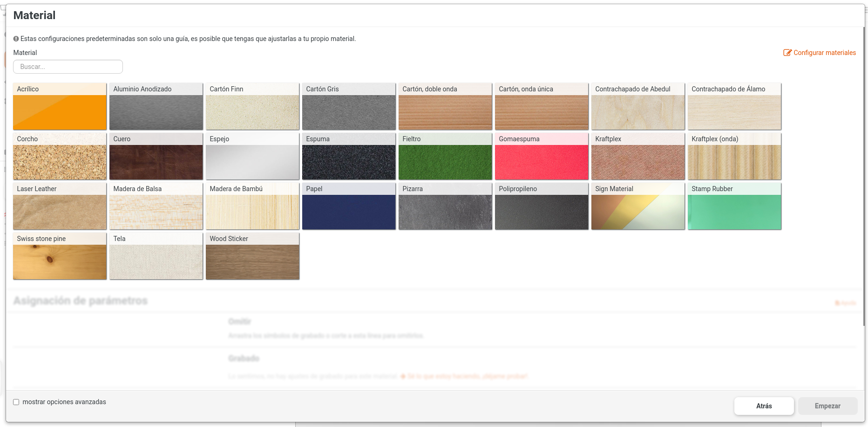The width and height of the screenshot is (868, 427).
Task: Click the Buscar material search field
Action: 68,67
